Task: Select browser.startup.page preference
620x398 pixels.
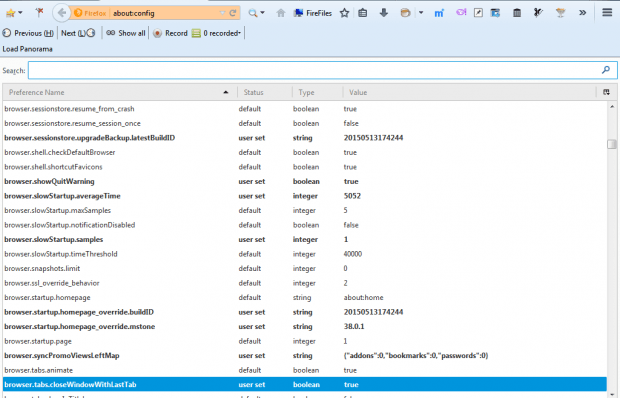Action: pyautogui.click(x=305, y=341)
